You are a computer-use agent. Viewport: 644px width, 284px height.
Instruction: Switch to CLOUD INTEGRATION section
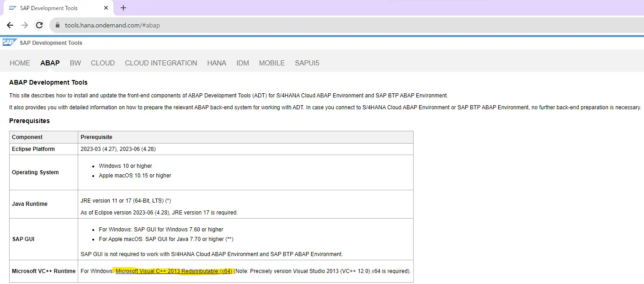(161, 63)
